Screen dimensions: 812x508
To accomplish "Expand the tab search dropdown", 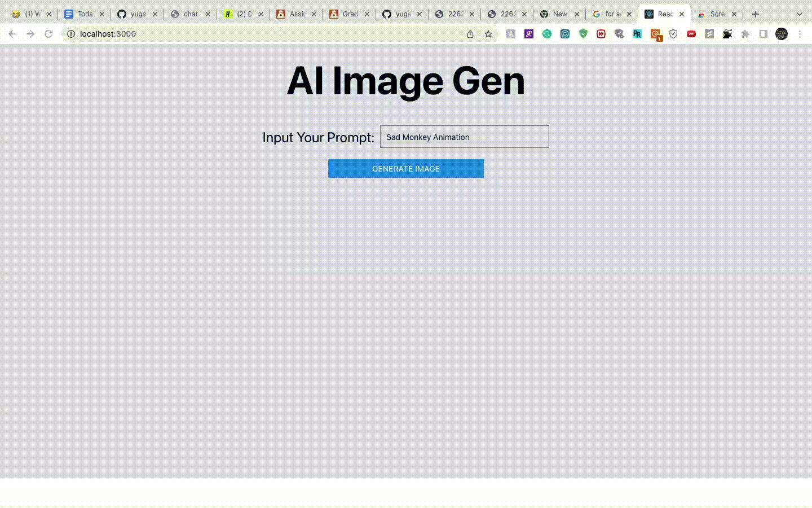I will click(799, 14).
